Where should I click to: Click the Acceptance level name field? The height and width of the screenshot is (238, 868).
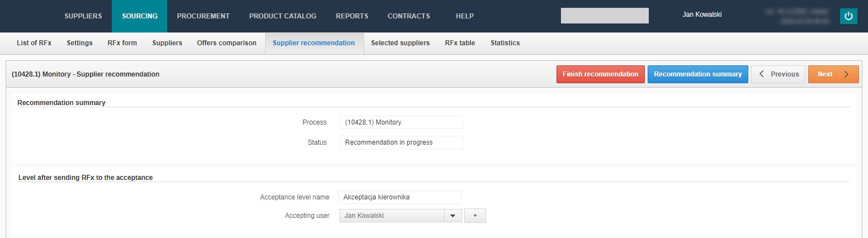(399, 197)
